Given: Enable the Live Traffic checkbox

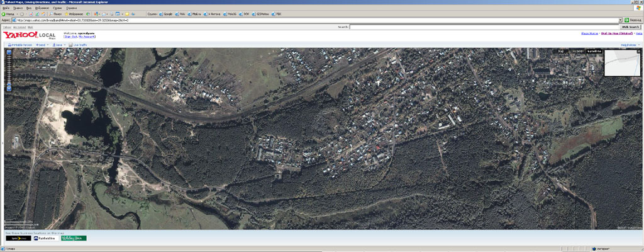Looking at the screenshot, I should [x=71, y=45].
